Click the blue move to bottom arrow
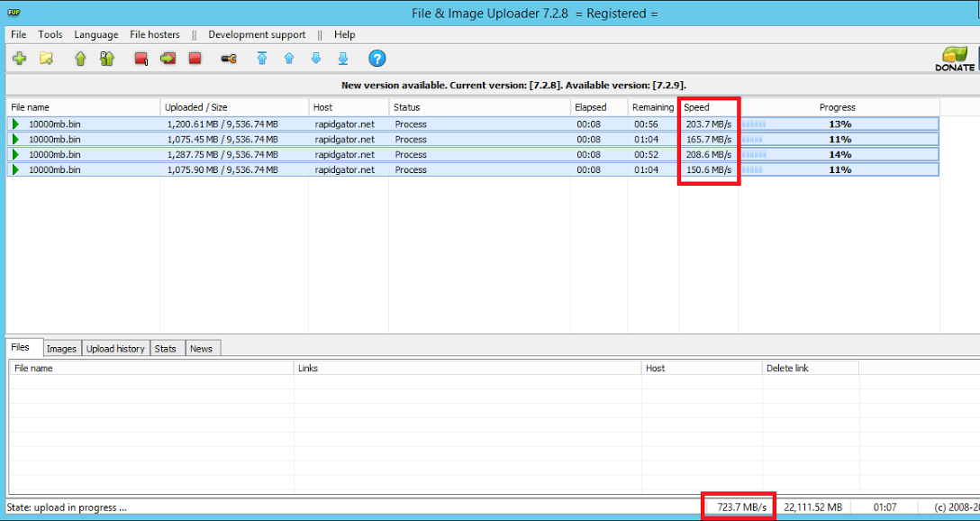Viewport: 980px width, 521px height. [x=343, y=59]
